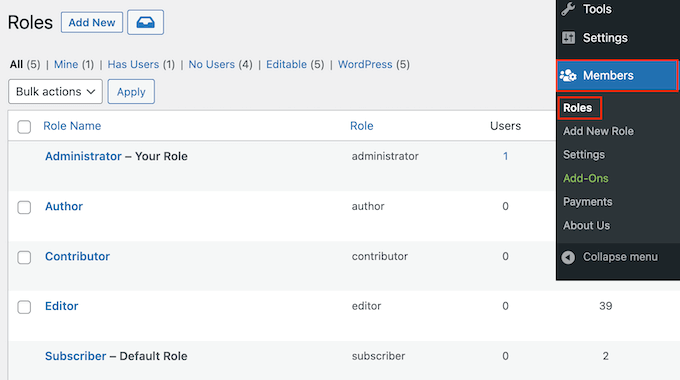Open the Bulk actions dropdown

pos(56,92)
